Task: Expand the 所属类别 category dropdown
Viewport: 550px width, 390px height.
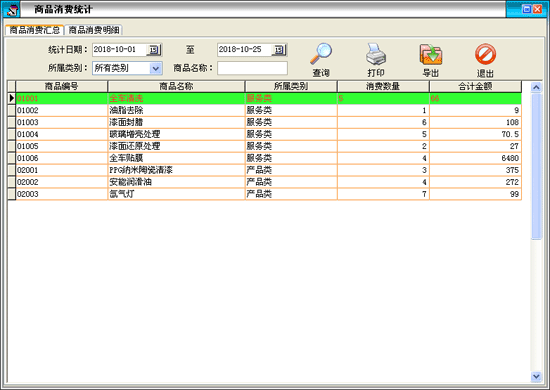Action: click(156, 68)
